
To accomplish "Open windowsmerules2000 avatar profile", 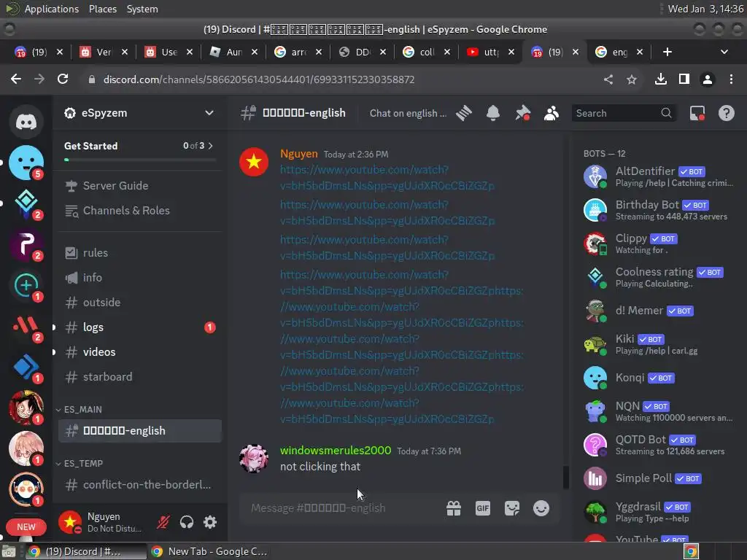I will (253, 459).
